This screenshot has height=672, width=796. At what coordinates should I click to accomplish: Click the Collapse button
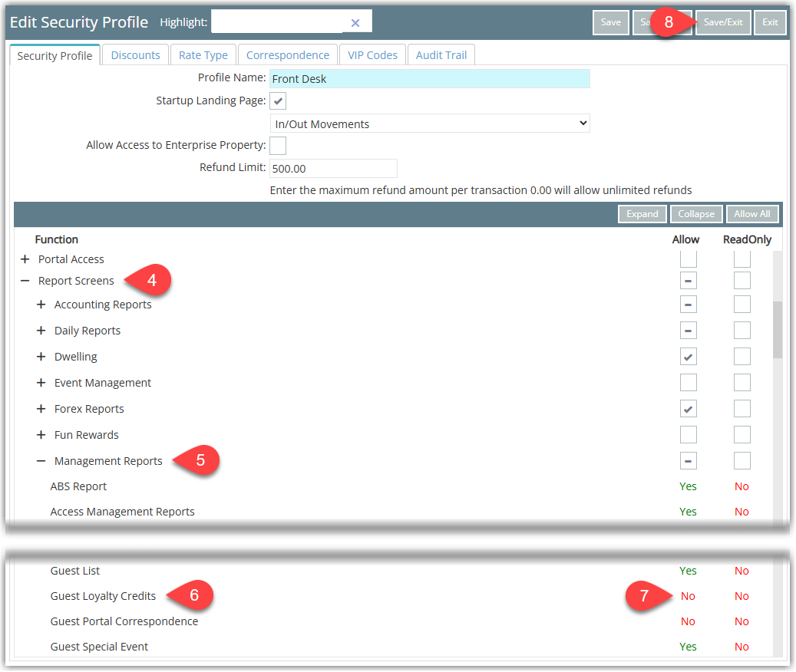(696, 214)
